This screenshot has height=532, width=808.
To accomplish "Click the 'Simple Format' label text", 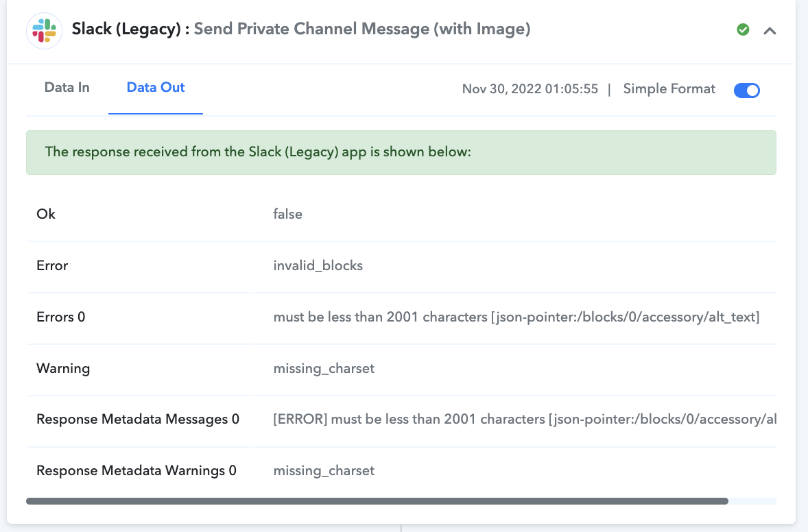I will point(669,89).
